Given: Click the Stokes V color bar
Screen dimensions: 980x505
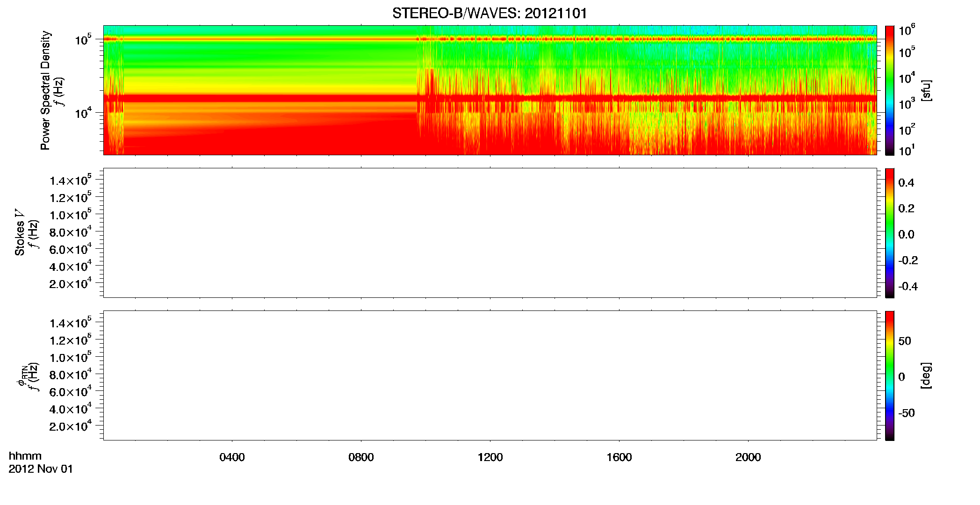Looking at the screenshot, I should pyautogui.click(x=889, y=233).
